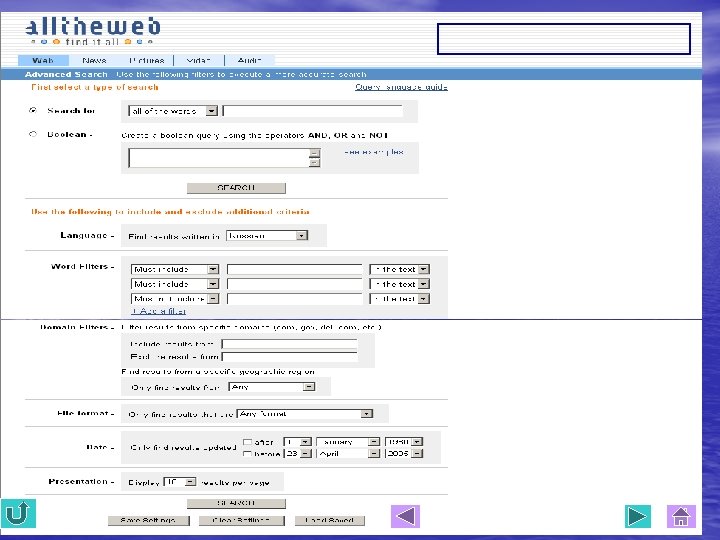
Task: Click the SEARCH button above Save Settings
Action: pos(236,504)
